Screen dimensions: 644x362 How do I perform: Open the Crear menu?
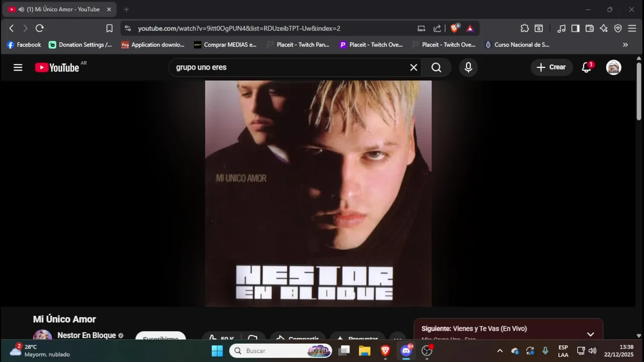pos(551,67)
